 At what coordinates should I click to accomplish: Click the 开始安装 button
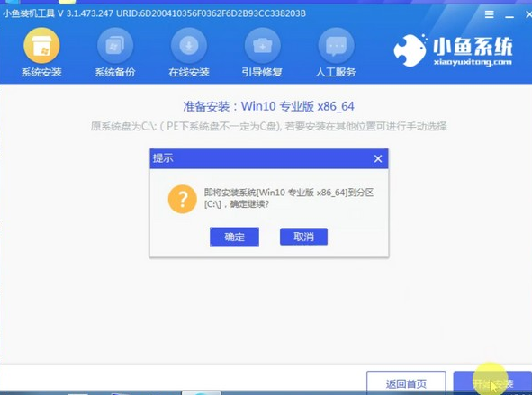coord(492,383)
